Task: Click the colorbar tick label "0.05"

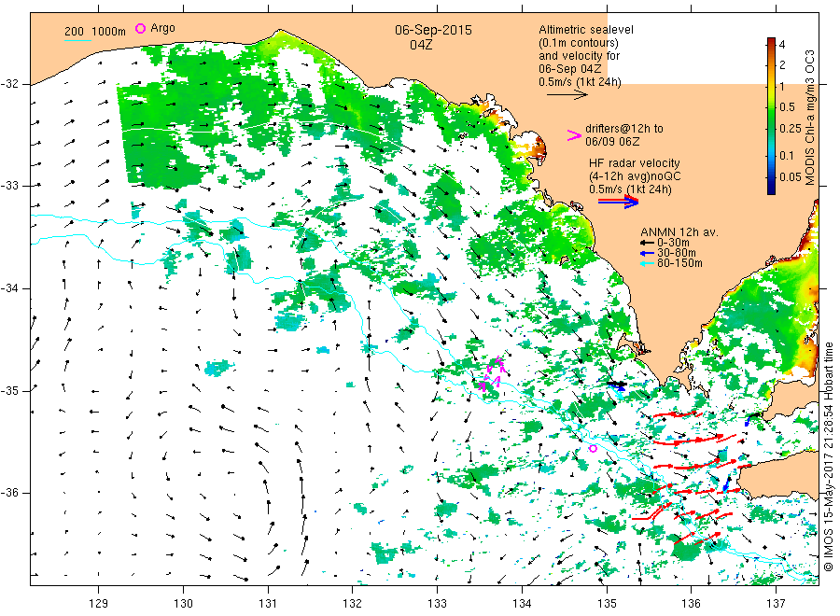Action: [791, 176]
